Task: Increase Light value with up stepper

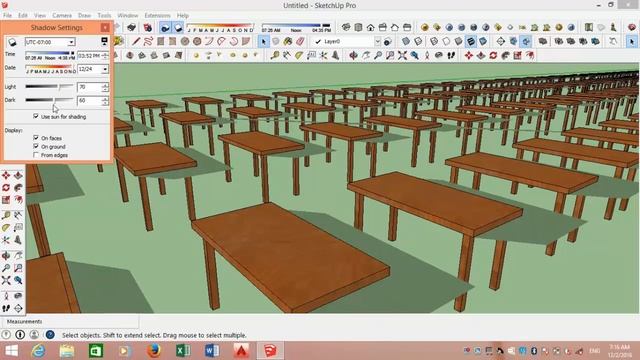Action: point(105,84)
